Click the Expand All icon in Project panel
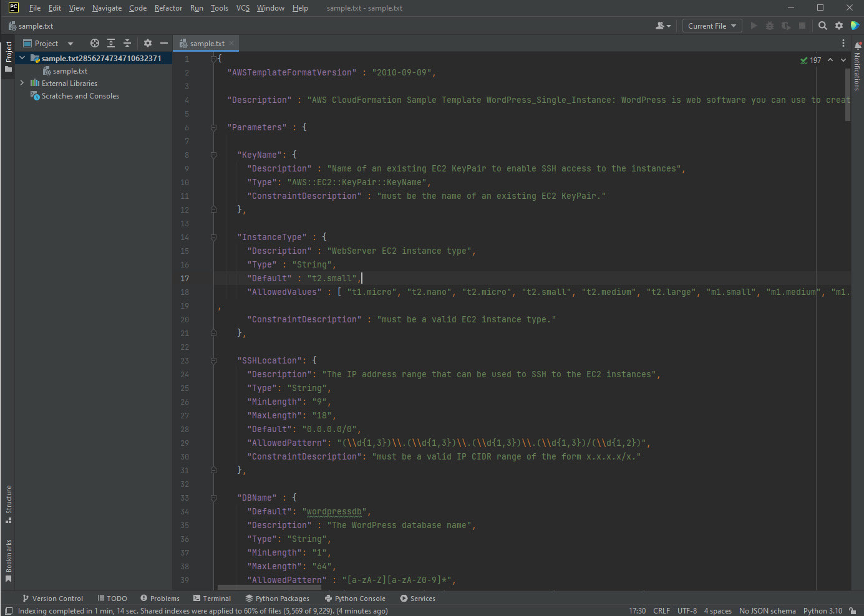 click(111, 43)
